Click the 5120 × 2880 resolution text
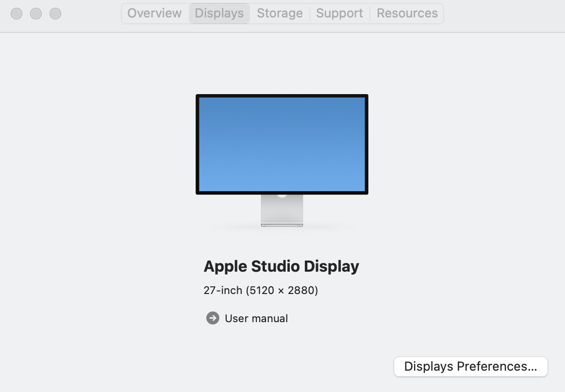The image size is (565, 392). [x=282, y=291]
